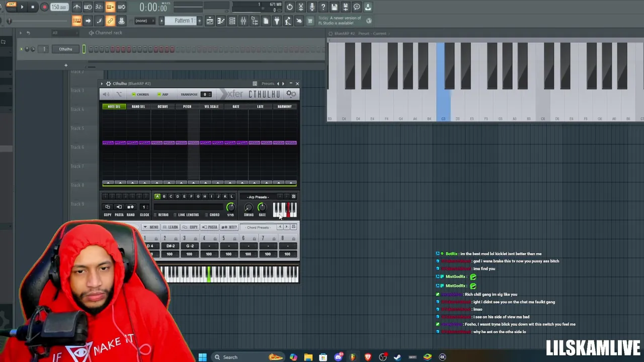Click the microphone recording icon in top toolbar

(x=312, y=7)
